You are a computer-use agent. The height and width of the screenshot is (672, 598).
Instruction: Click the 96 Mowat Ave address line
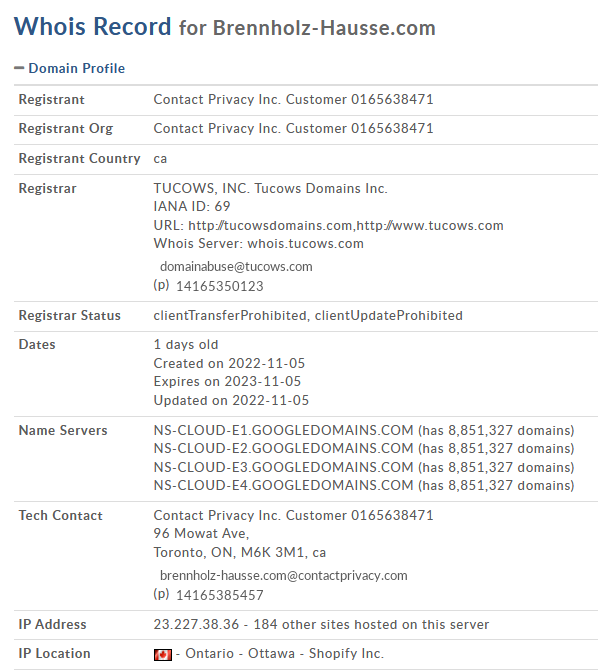[x=201, y=533]
